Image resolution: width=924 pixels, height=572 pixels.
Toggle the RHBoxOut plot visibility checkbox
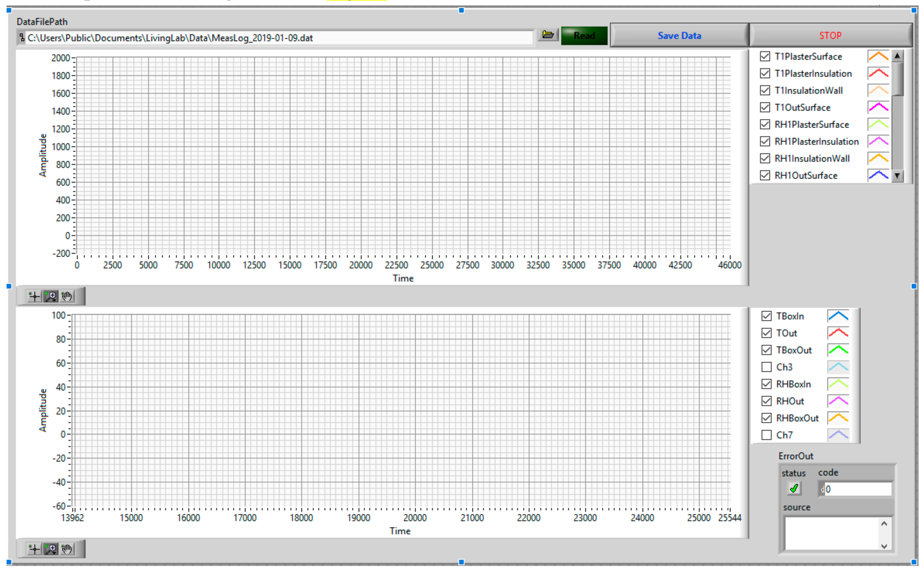[x=766, y=418]
